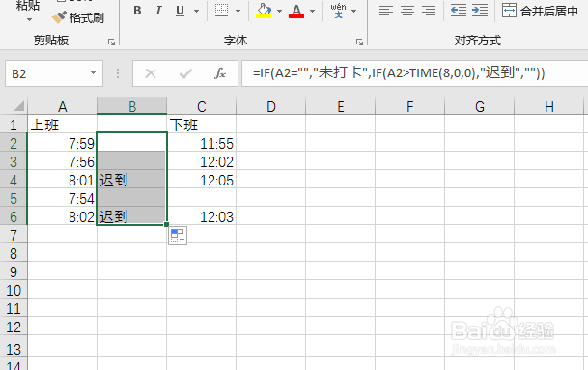
Task: Align text left
Action: pos(386,11)
